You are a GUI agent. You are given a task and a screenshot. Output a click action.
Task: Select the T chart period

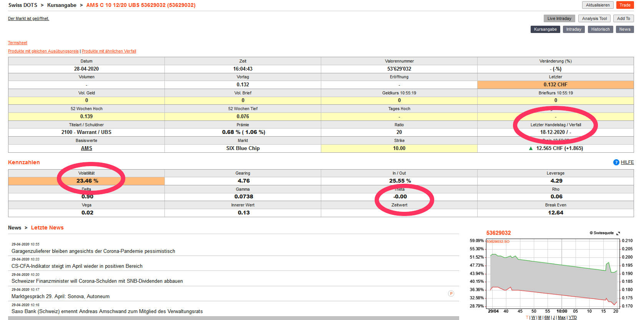(527, 318)
